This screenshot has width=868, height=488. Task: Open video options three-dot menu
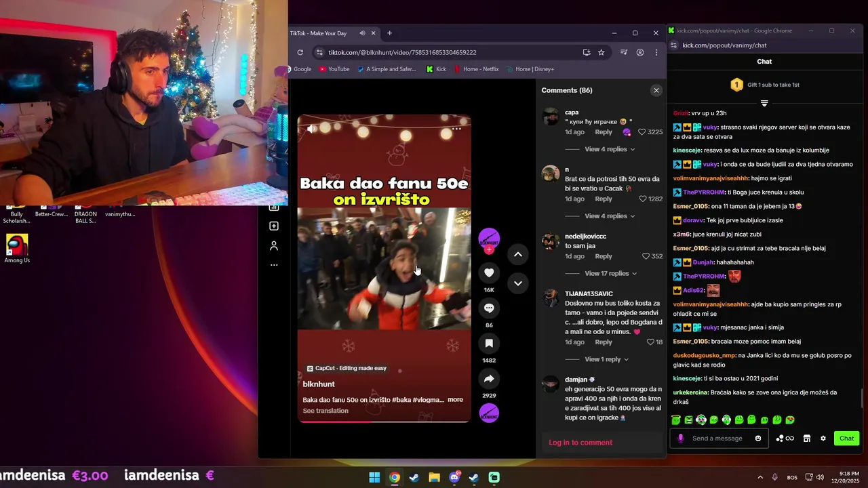point(456,128)
